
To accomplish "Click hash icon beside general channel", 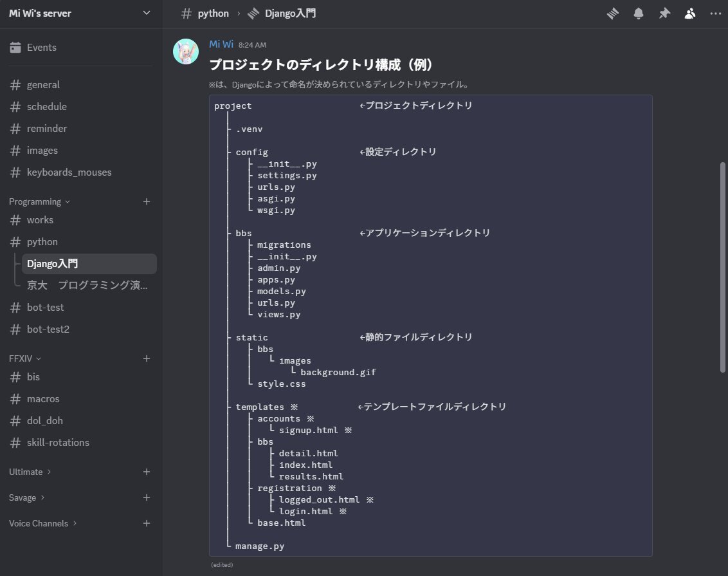I will pyautogui.click(x=15, y=85).
